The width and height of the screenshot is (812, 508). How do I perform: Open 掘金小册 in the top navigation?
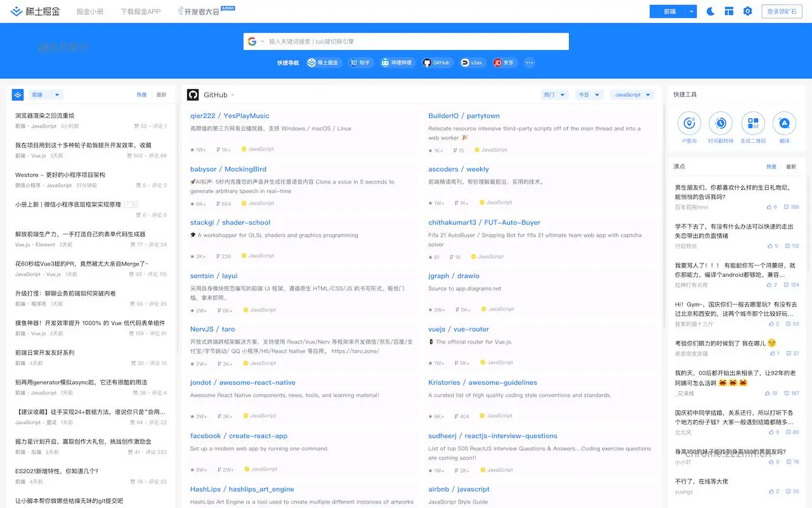[x=90, y=11]
